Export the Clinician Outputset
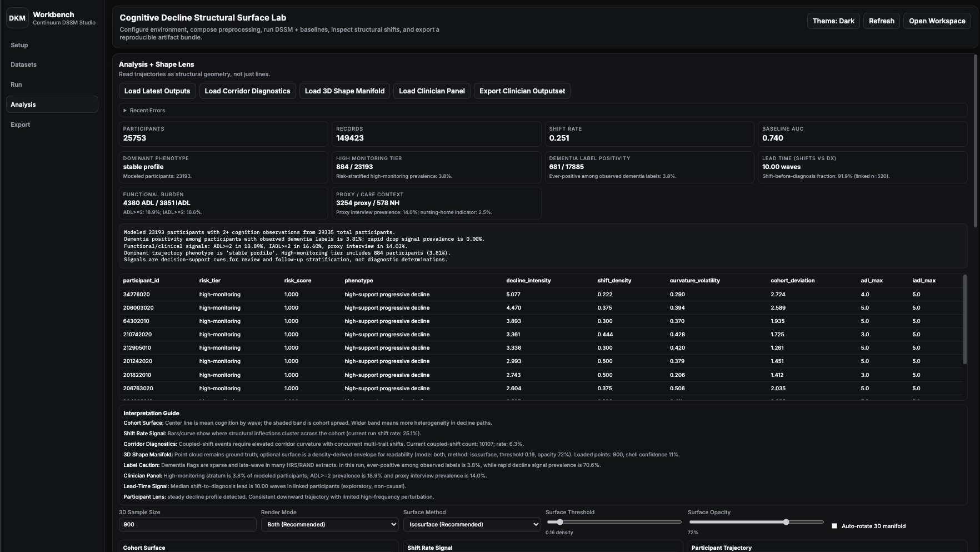Image resolution: width=980 pixels, height=552 pixels. 522,91
